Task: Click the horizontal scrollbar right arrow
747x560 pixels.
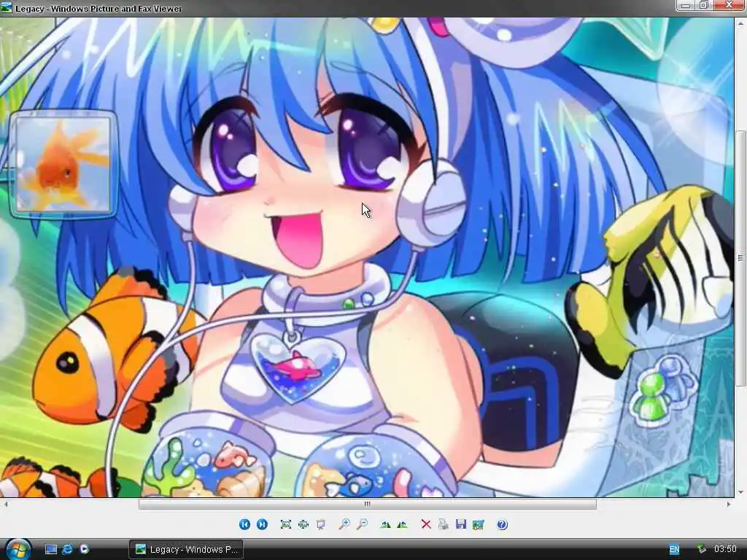Action: pyautogui.click(x=729, y=504)
